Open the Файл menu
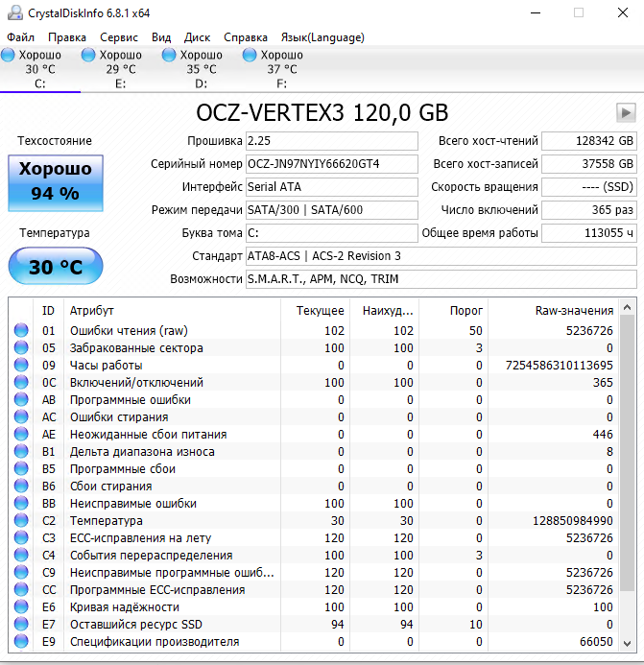This screenshot has width=644, height=665. (x=20, y=37)
